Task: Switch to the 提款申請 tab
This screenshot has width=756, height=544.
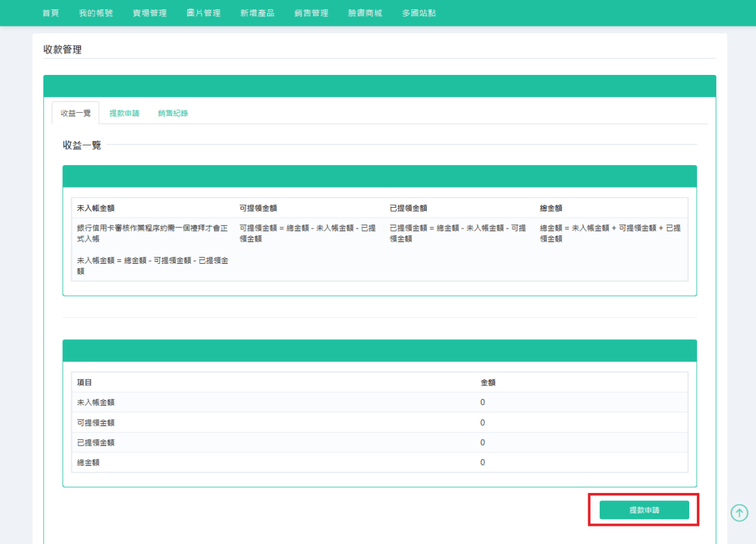Action: click(124, 113)
